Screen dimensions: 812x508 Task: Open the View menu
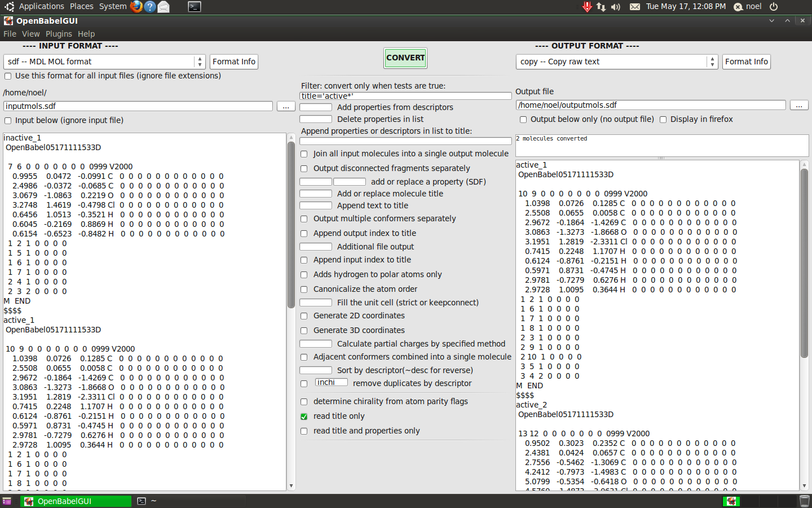[x=30, y=34]
